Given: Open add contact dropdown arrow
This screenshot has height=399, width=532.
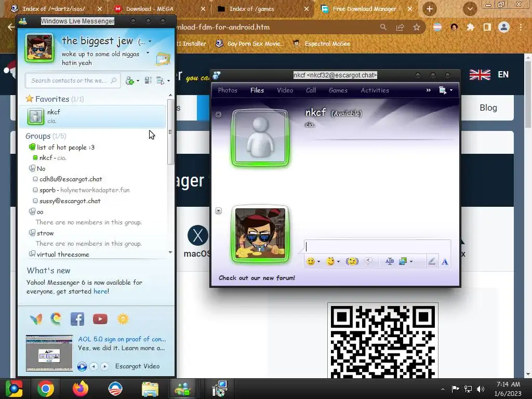Looking at the screenshot, I should [138, 81].
